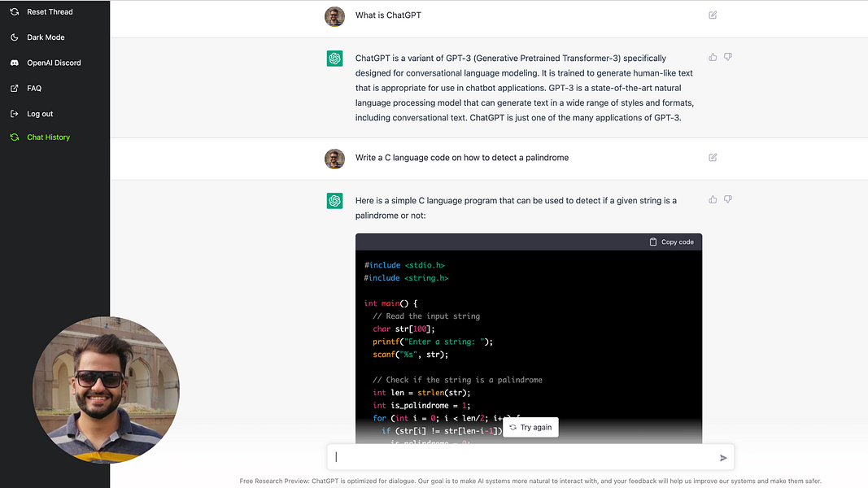The width and height of the screenshot is (868, 488).
Task: Open the FAQ page
Action: pyautogui.click(x=34, y=88)
